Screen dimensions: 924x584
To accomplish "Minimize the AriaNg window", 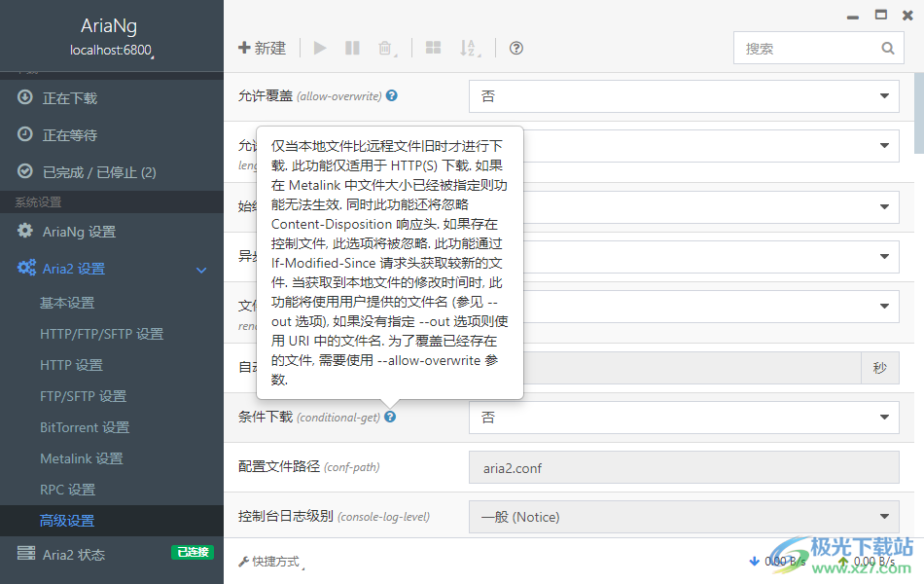I will coord(853,18).
